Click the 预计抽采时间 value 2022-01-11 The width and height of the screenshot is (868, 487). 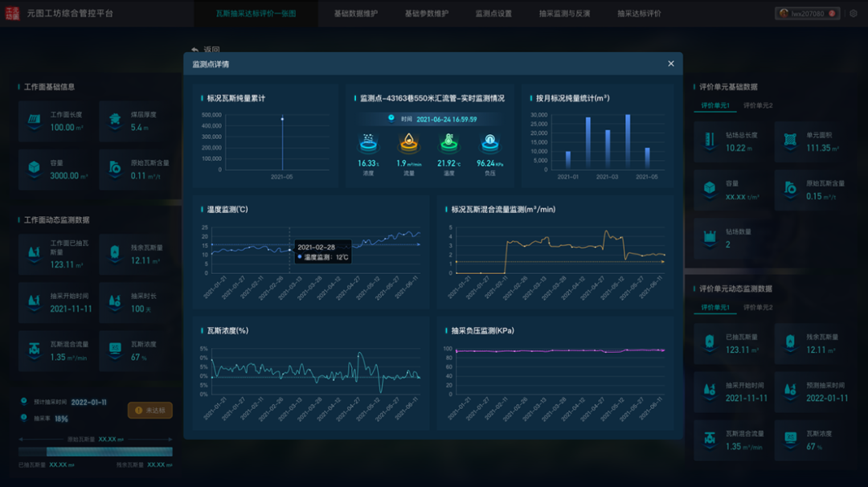(x=88, y=403)
